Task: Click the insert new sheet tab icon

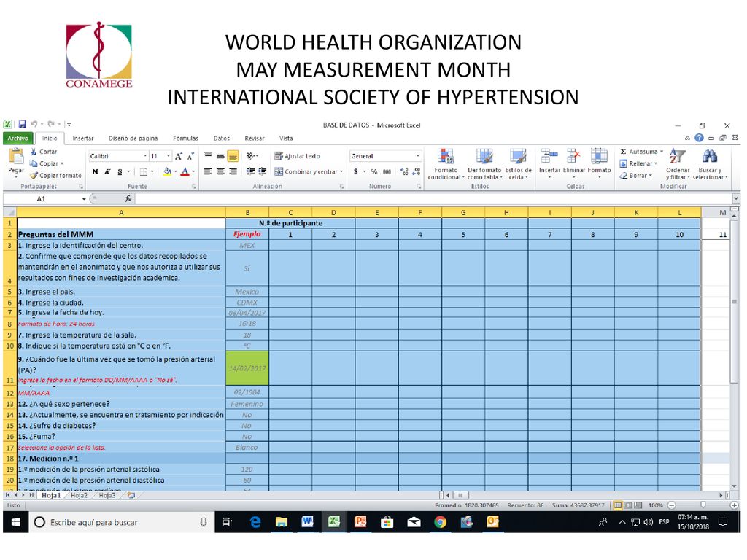Action: point(131,495)
